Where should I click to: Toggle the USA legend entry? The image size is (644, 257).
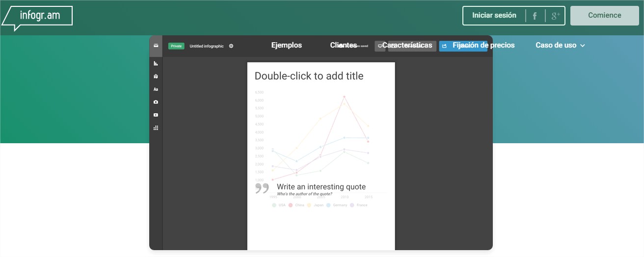[278, 205]
